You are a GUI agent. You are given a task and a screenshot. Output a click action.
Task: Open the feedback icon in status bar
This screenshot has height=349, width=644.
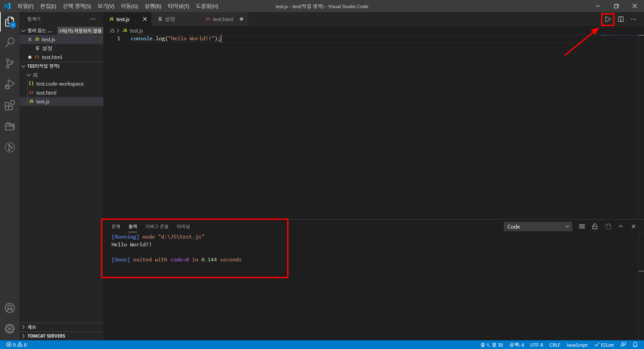coord(623,345)
